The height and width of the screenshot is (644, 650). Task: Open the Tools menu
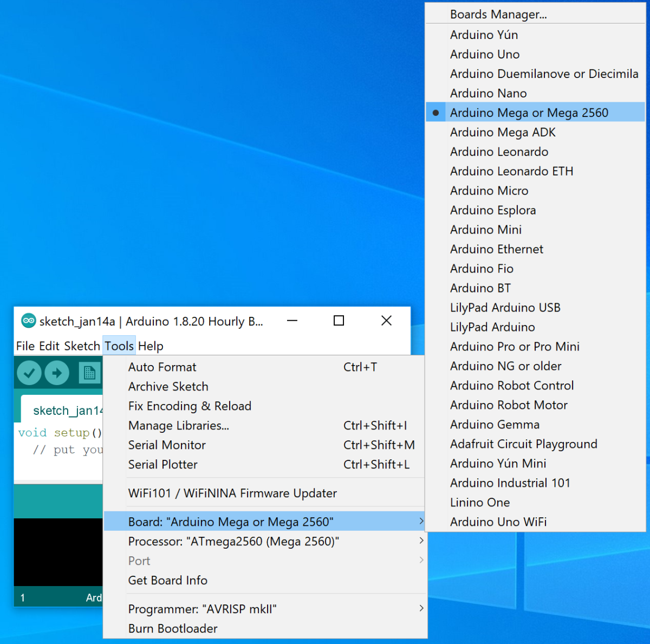pyautogui.click(x=119, y=346)
